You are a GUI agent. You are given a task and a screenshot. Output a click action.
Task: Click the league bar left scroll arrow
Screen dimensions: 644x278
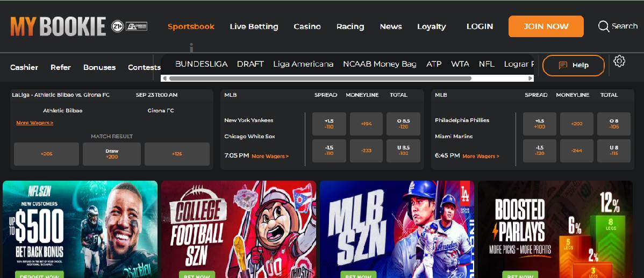click(x=164, y=79)
